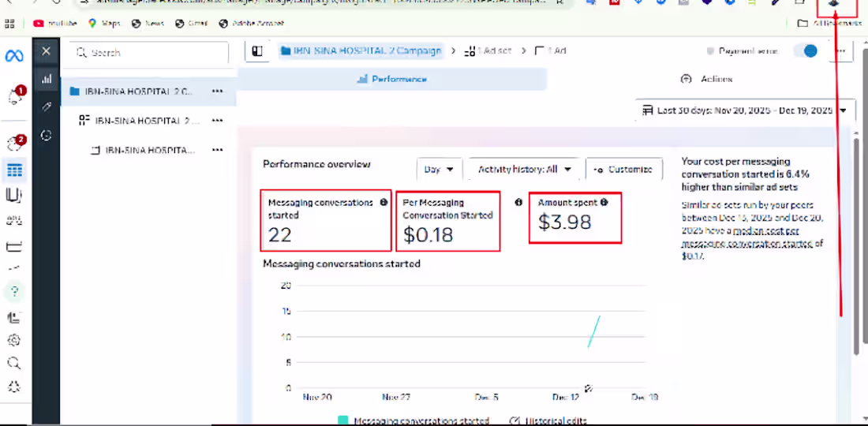Open the Activity history: All dropdown
The height and width of the screenshot is (426, 868).
[x=524, y=170]
